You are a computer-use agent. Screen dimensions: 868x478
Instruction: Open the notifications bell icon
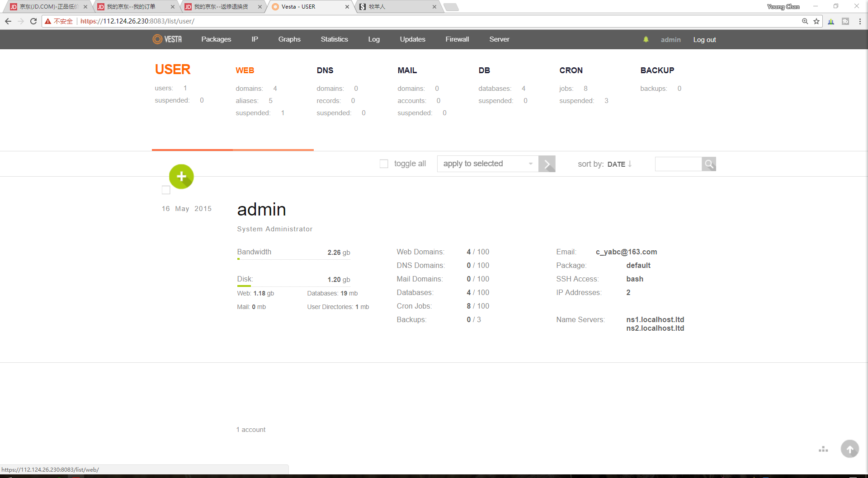click(646, 39)
